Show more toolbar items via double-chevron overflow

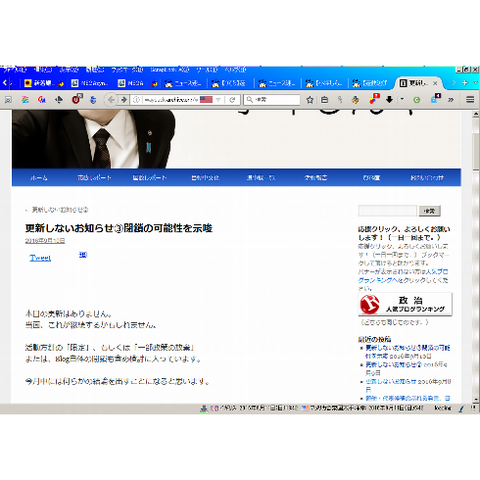click(451, 100)
